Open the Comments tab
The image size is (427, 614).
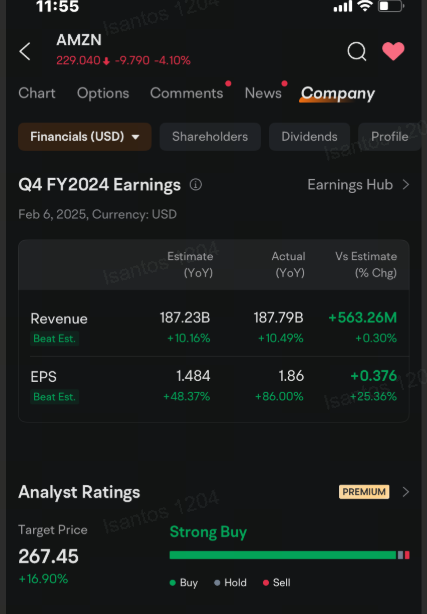[186, 93]
